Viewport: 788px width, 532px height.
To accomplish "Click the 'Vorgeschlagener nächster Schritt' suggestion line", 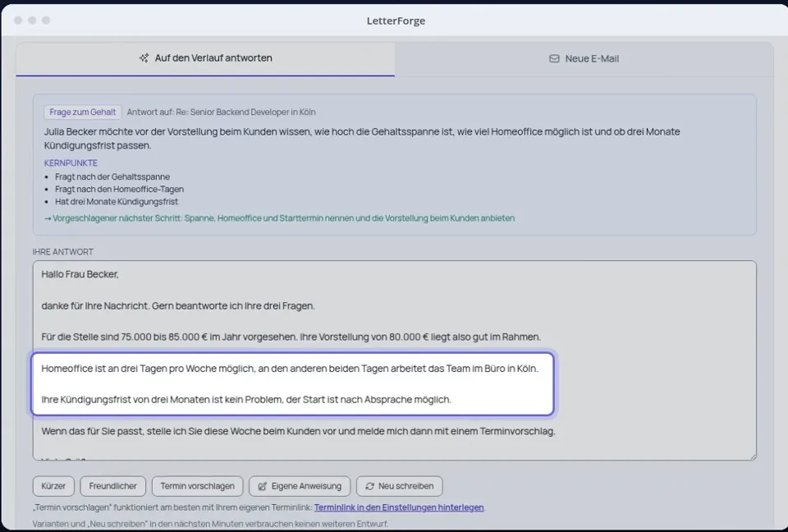I will [x=279, y=218].
